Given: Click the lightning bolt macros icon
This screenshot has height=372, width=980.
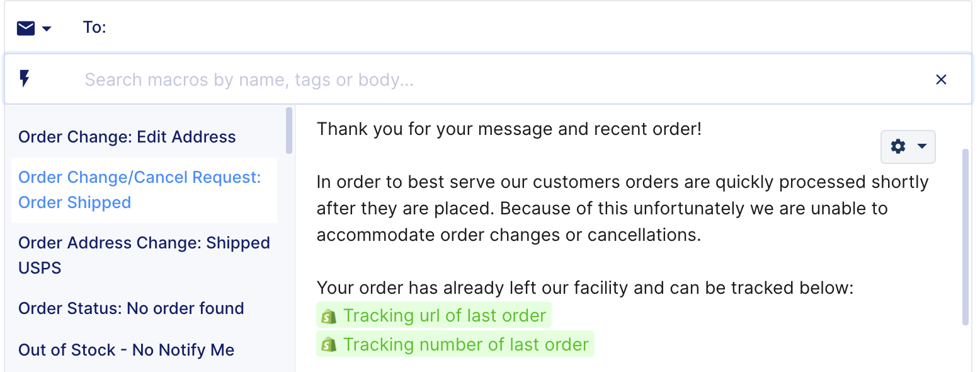Looking at the screenshot, I should click(x=25, y=79).
